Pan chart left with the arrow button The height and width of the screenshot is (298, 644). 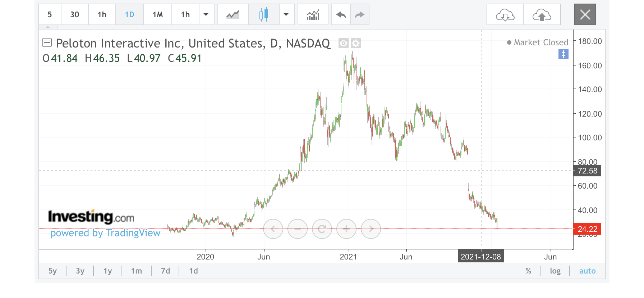(273, 229)
